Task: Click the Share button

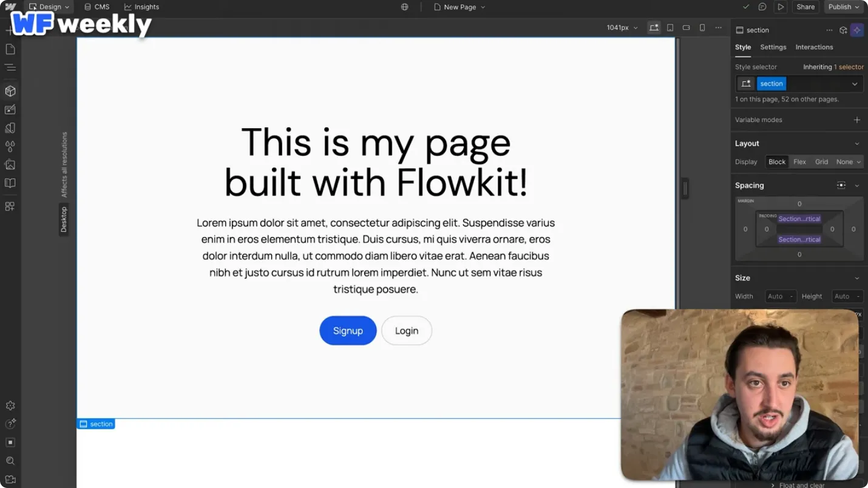Action: coord(805,7)
